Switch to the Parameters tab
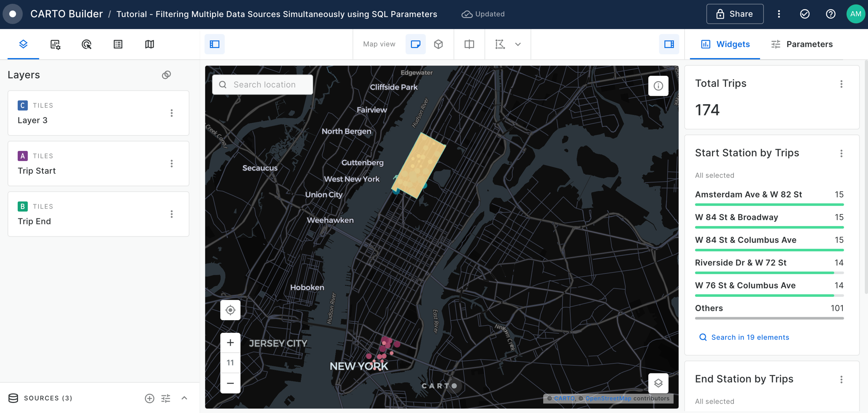Image resolution: width=868 pixels, height=413 pixels. pos(801,44)
